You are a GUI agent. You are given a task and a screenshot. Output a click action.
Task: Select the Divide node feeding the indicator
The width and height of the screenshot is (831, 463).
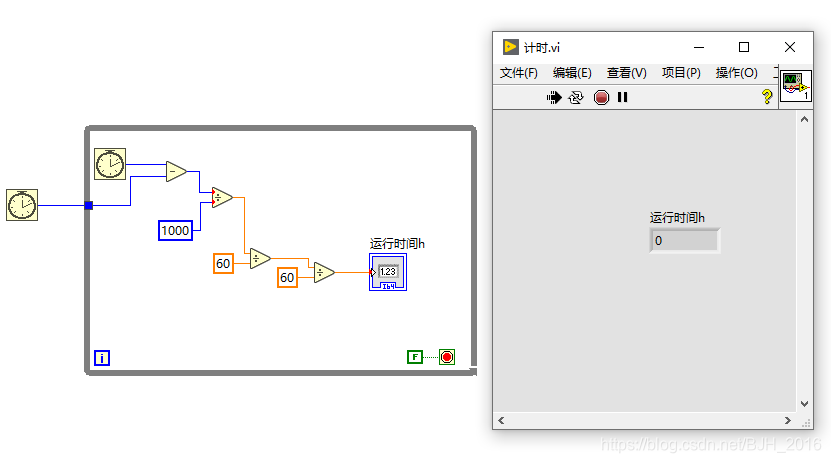323,273
